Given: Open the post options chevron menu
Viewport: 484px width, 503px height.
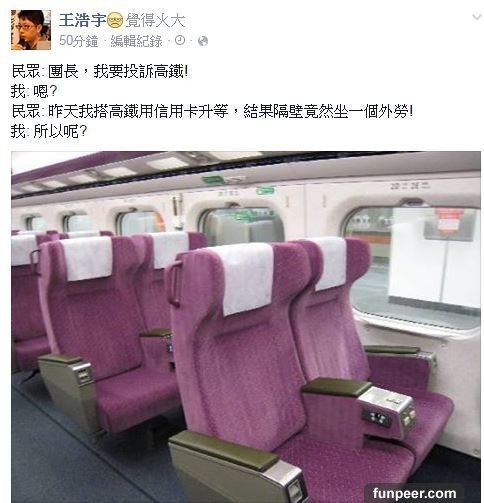Looking at the screenshot, I should click(x=478, y=17).
